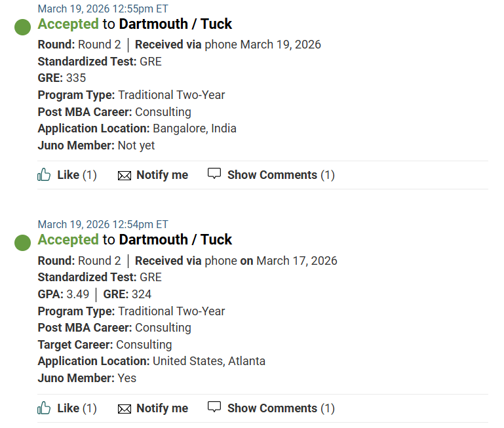Like the Bangalore, India applicant post

[x=68, y=175]
